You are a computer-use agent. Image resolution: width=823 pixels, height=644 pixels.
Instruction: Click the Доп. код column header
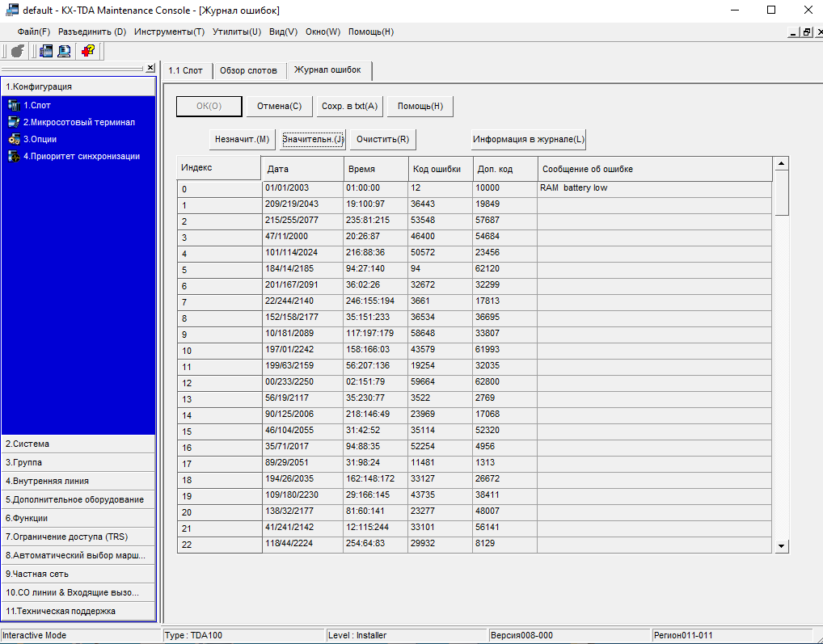[505, 169]
